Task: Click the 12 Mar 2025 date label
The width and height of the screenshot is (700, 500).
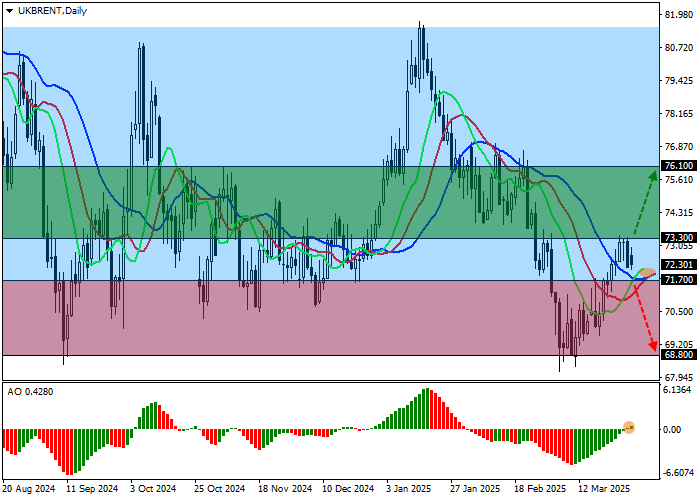Action: pos(605,490)
